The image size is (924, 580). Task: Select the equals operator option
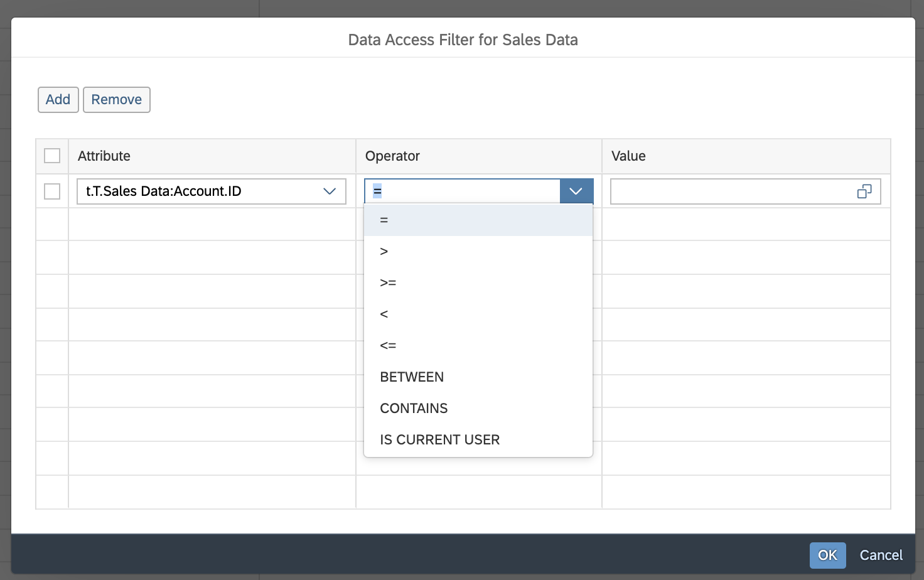(x=384, y=220)
